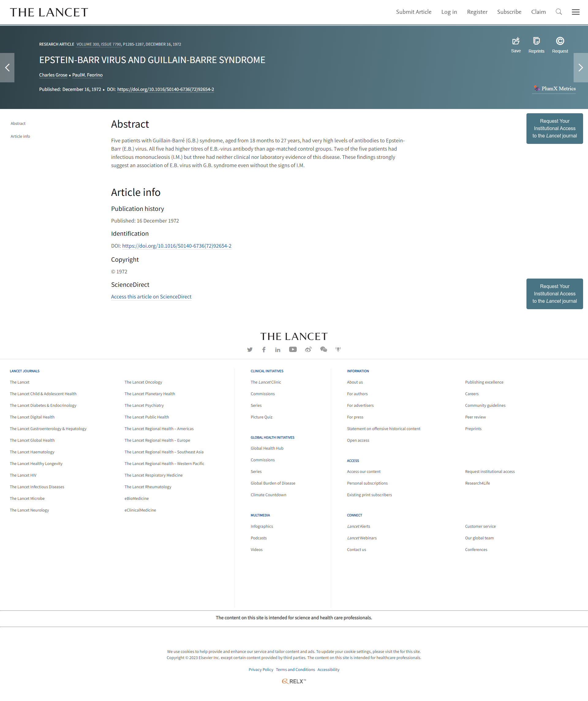The width and height of the screenshot is (588, 701).
Task: Open Research4Life link
Action: pos(477,483)
